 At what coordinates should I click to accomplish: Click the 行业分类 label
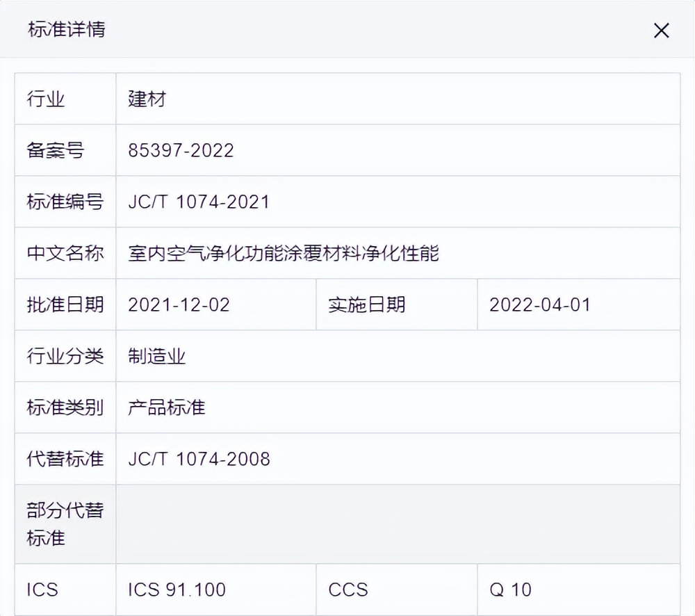coord(65,356)
